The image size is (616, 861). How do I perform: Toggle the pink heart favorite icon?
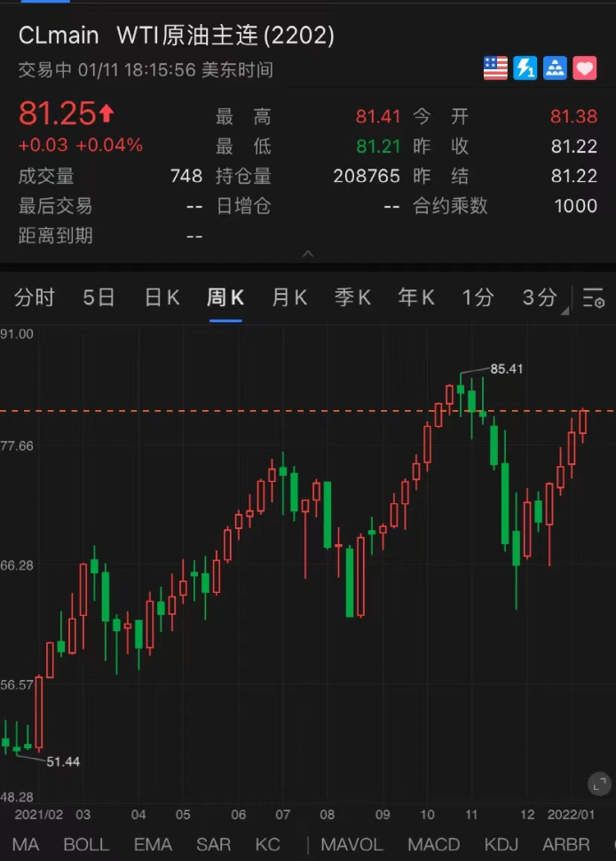click(x=585, y=68)
